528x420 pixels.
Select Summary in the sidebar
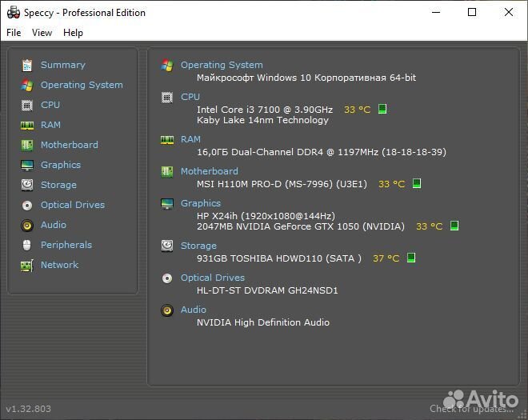[x=63, y=65]
